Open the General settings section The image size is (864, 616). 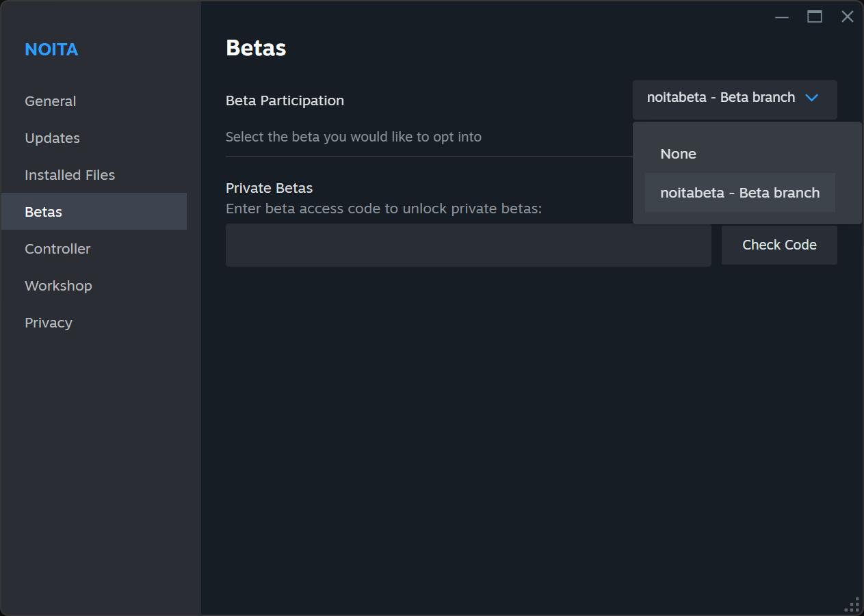click(x=50, y=101)
